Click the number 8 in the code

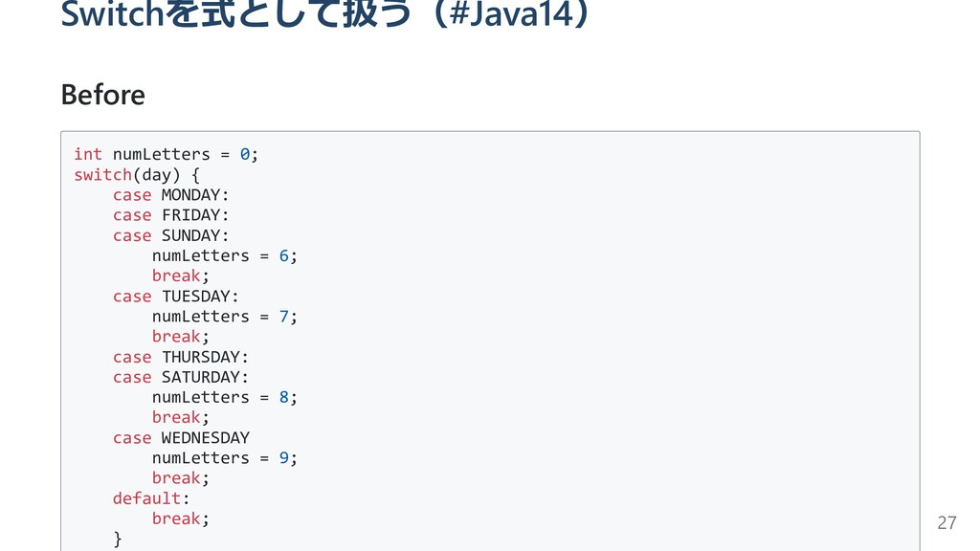[x=283, y=397]
